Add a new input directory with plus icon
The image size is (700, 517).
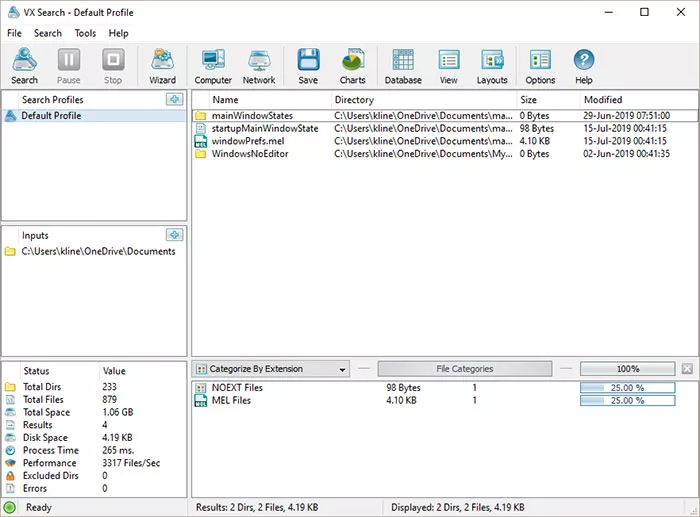coord(175,234)
